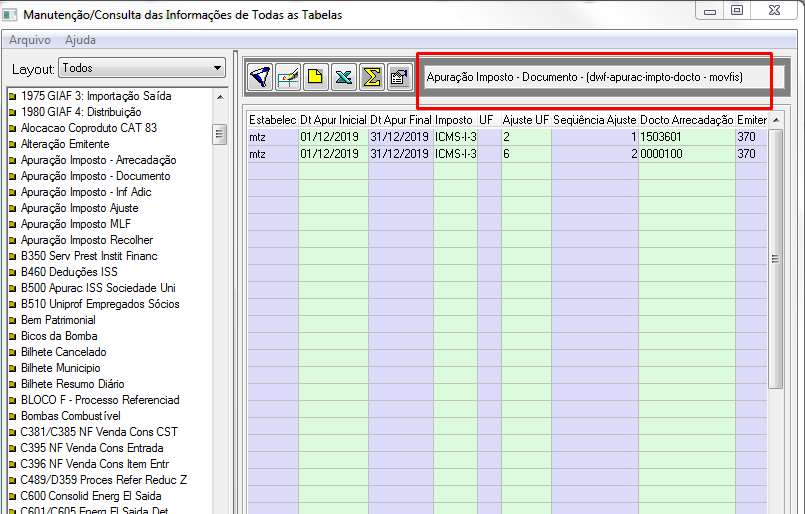The image size is (805, 514).
Task: Select C396 NF Venda Cons Item Entr
Action: [x=95, y=464]
